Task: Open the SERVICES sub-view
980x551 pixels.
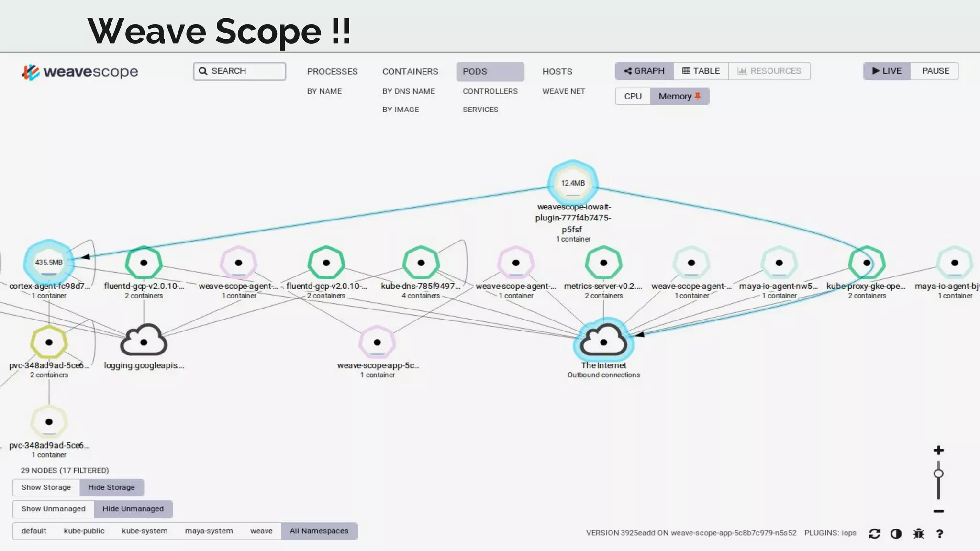Action: pos(480,110)
